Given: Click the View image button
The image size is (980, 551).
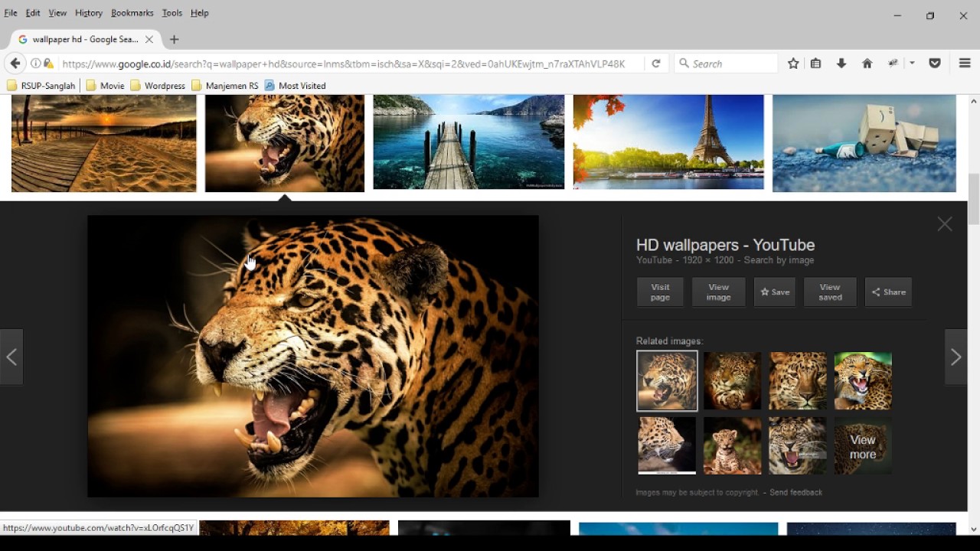Looking at the screenshot, I should tap(718, 292).
